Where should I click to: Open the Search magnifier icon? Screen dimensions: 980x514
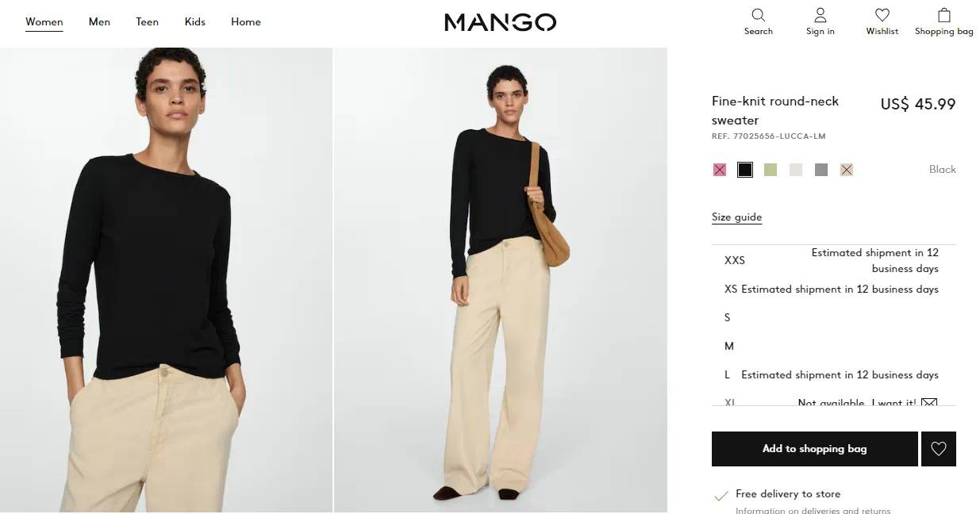click(758, 15)
